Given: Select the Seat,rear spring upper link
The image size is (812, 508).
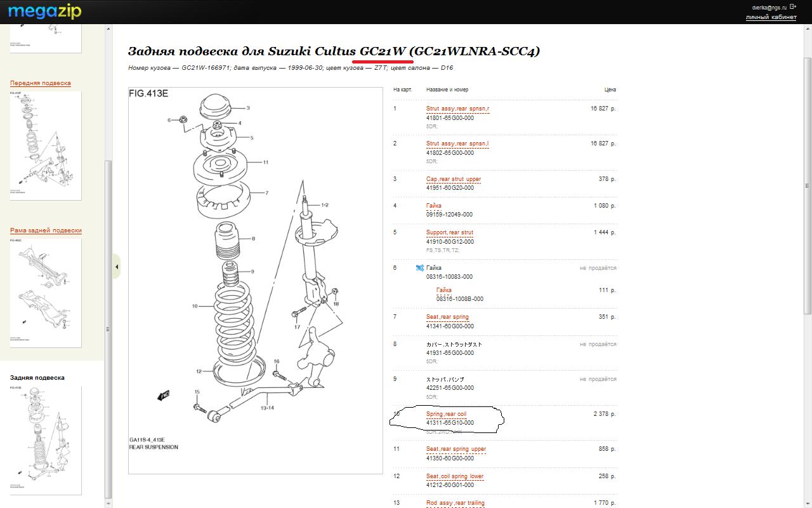Looking at the screenshot, I should 455,449.
